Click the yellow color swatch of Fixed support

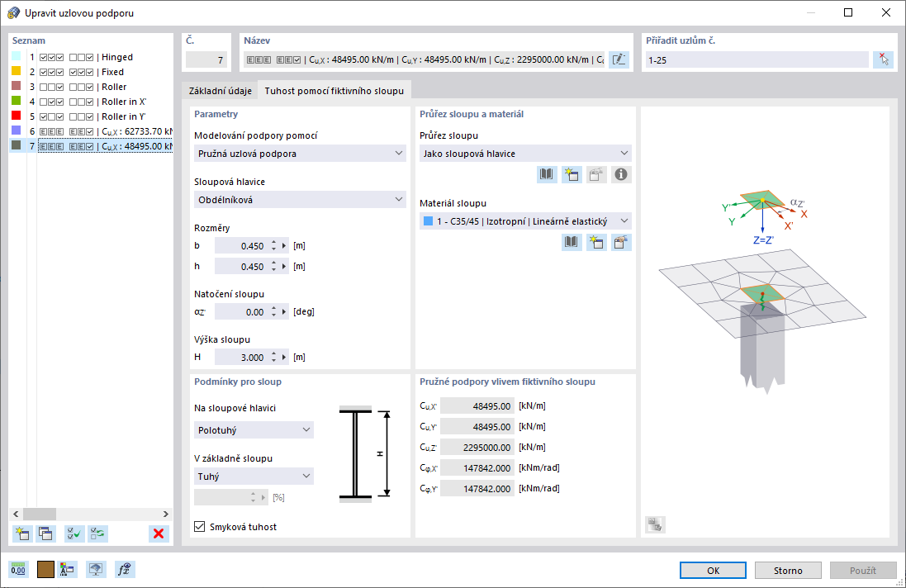17,71
